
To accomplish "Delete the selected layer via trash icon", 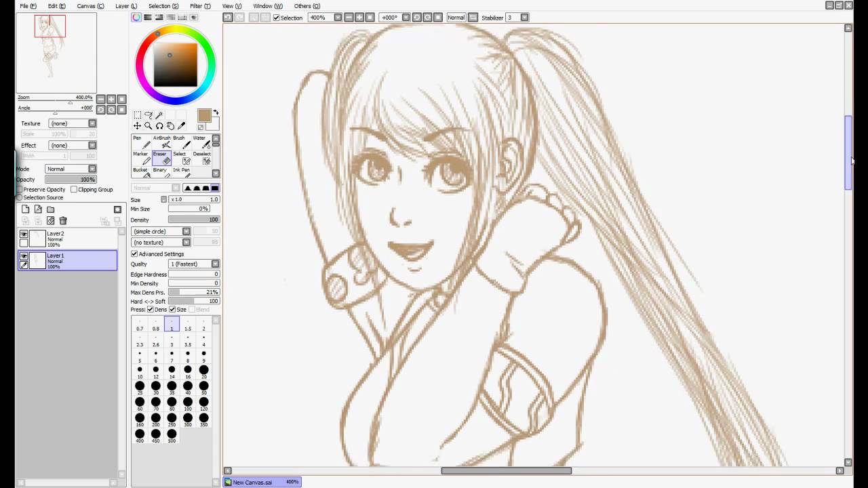I will [x=63, y=221].
